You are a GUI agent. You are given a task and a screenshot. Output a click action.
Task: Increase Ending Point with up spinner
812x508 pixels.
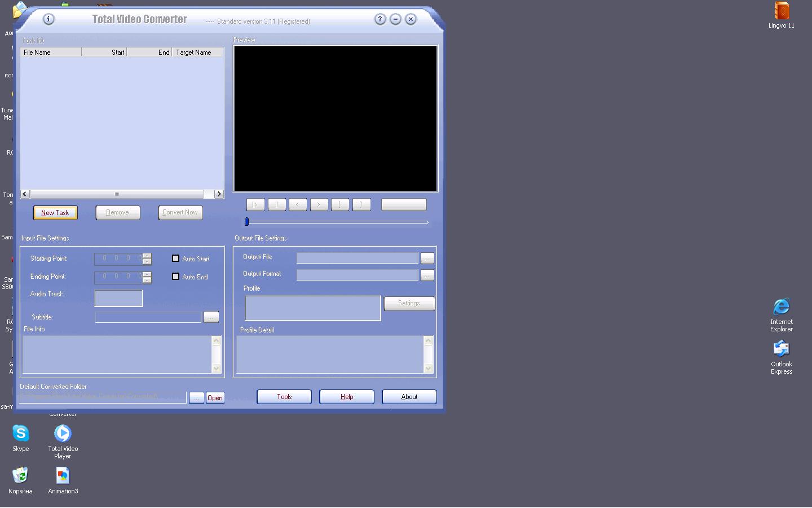[147, 274]
